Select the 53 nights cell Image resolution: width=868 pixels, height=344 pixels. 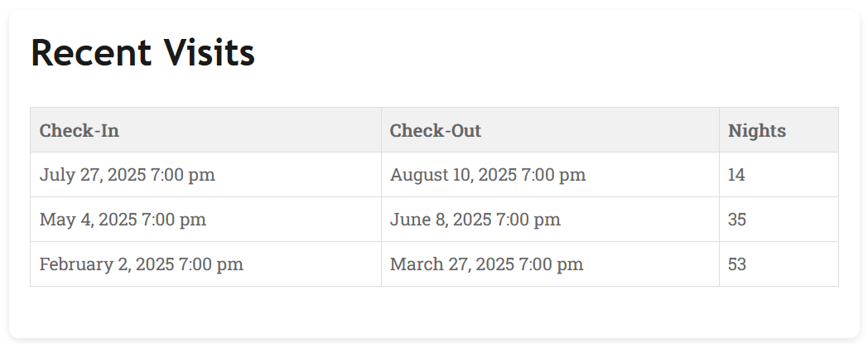click(x=737, y=264)
